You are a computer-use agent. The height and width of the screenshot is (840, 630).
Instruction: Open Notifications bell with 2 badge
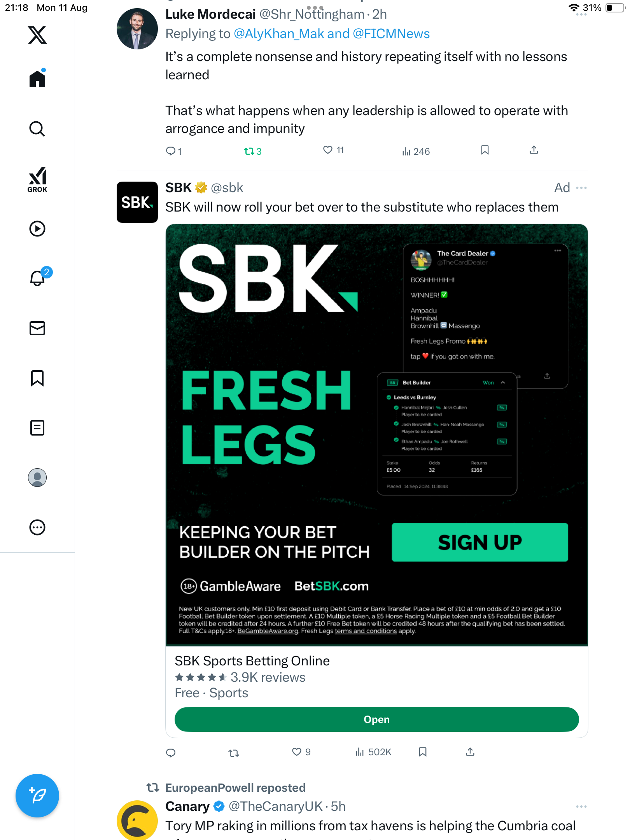(37, 278)
